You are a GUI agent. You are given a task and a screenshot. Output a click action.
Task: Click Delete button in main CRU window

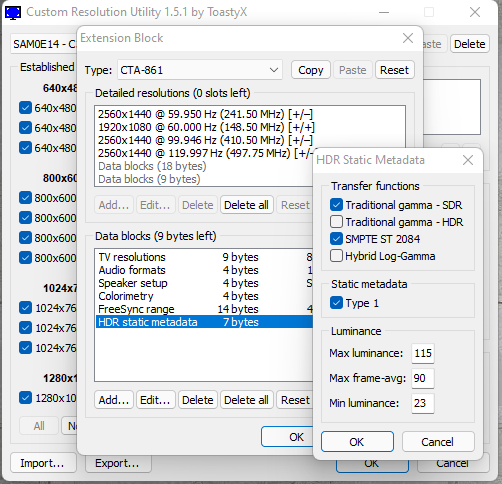coord(470,44)
